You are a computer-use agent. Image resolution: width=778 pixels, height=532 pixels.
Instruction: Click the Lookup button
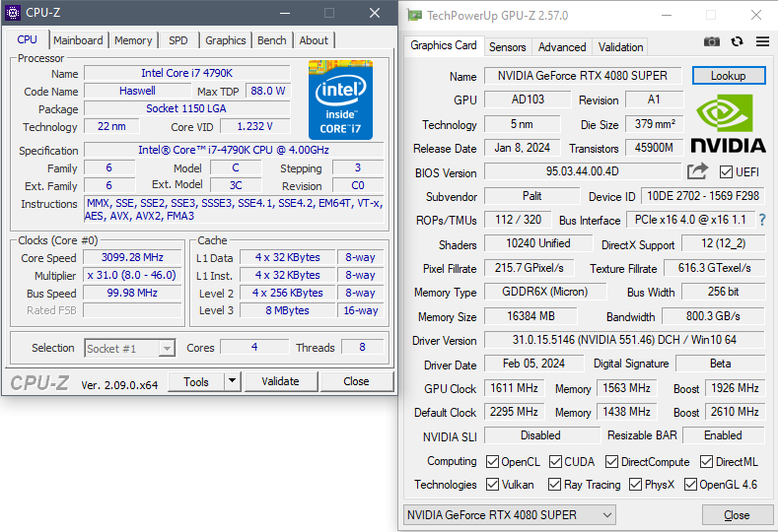pyautogui.click(x=729, y=76)
